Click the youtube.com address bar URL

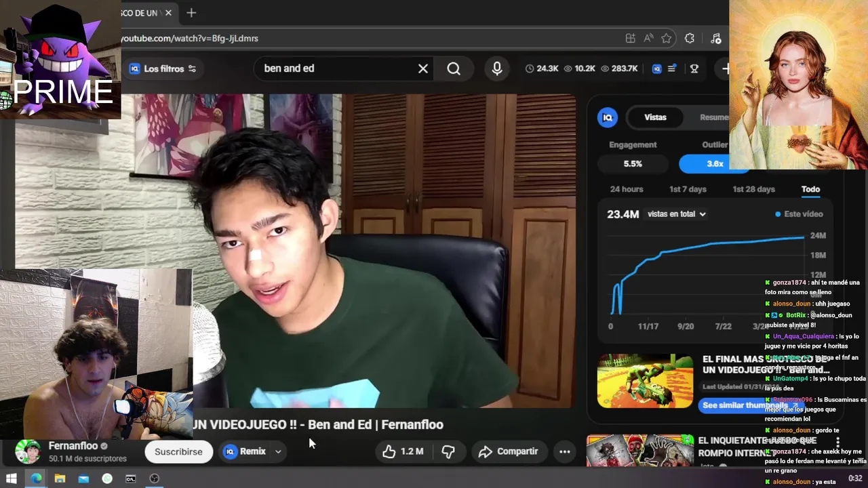click(190, 39)
